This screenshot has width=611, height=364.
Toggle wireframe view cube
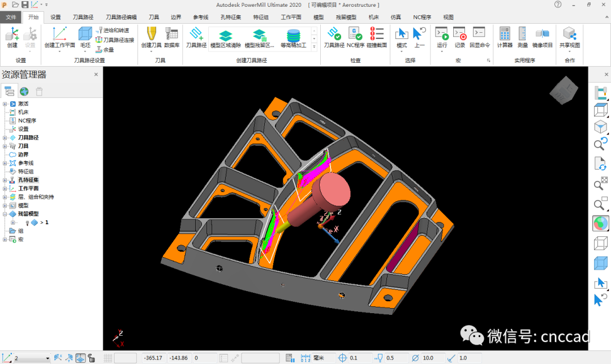600,244
